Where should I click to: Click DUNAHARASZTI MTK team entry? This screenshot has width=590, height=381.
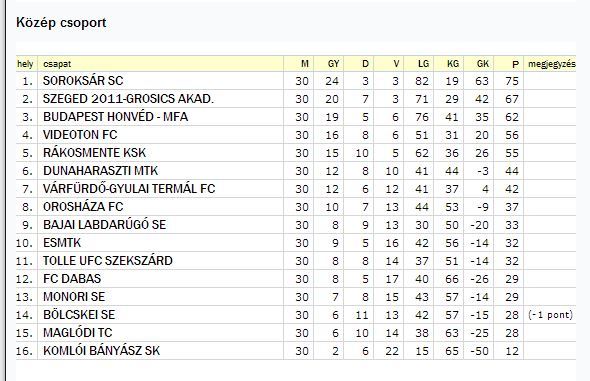coord(100,171)
